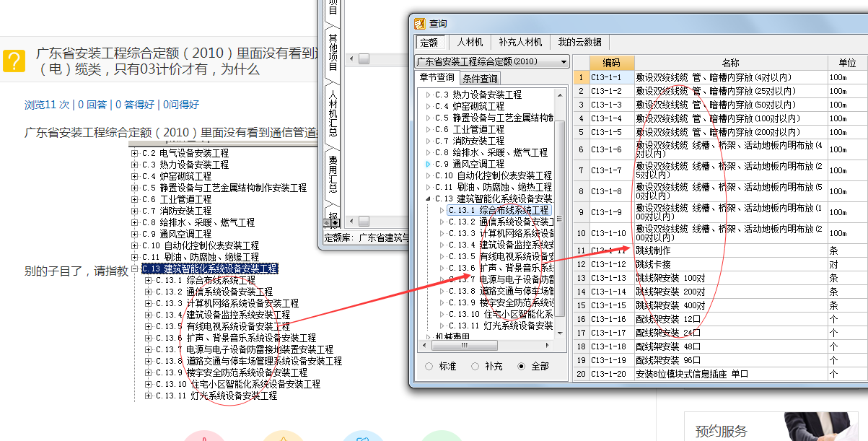868x441 pixels.
Task: Select C.10 自动化控制仪表安装工程 in query tree
Action: tap(493, 175)
